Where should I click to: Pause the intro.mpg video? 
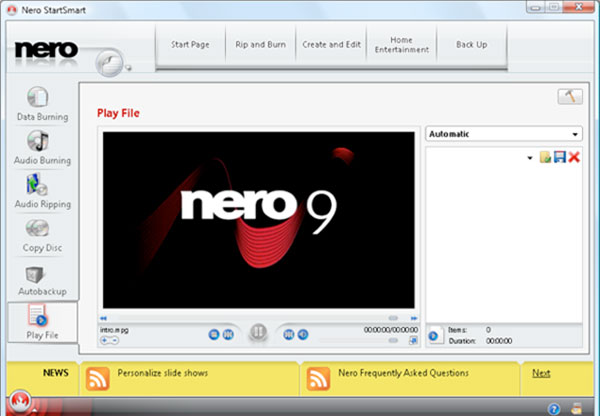point(258,332)
